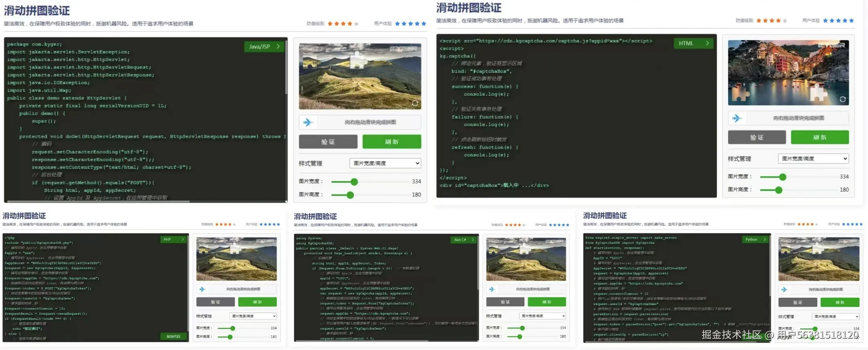Click the refresh icon on the PHP panel captcha image
This screenshot has width=868, height=350.
click(x=272, y=277)
